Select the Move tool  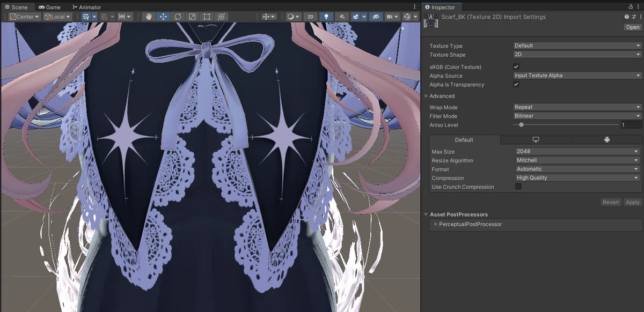(163, 17)
